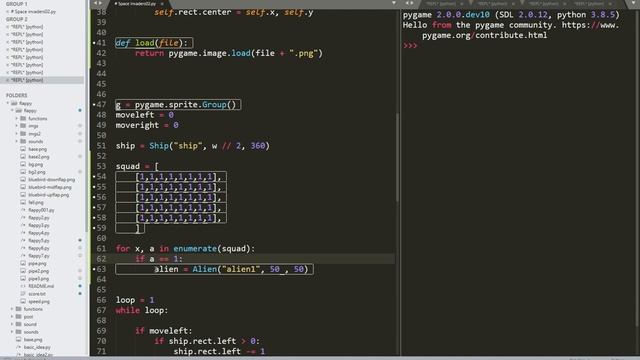Viewport: 640px width, 360px height.
Task: Click the image icon beside bluebird-downflap.png
Action: pos(23,180)
